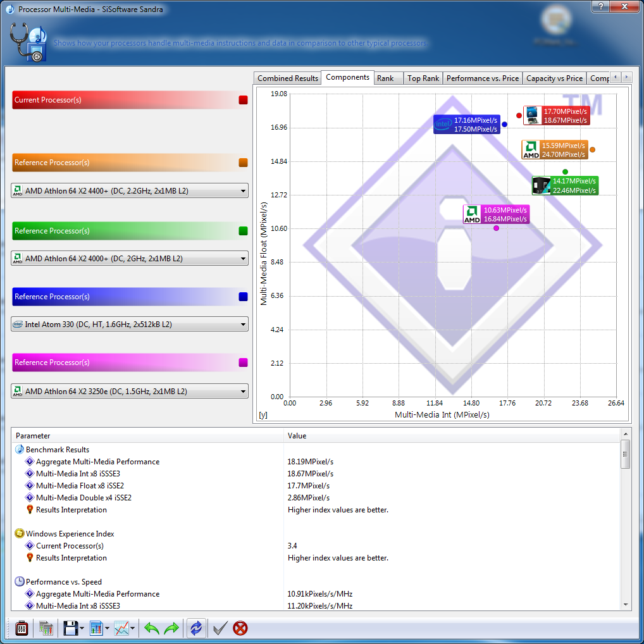Click the Parameter column header
The height and width of the screenshot is (644, 644).
(147, 435)
